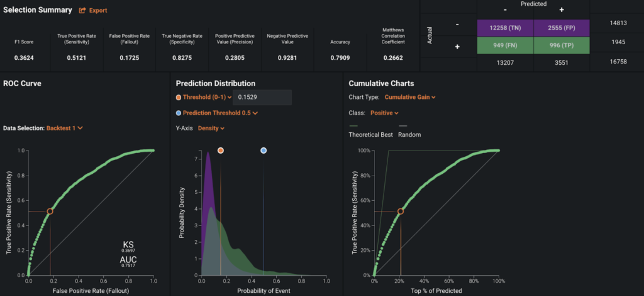This screenshot has height=296, width=644.
Task: Click the matrix grand total 16758
Action: tap(618, 62)
